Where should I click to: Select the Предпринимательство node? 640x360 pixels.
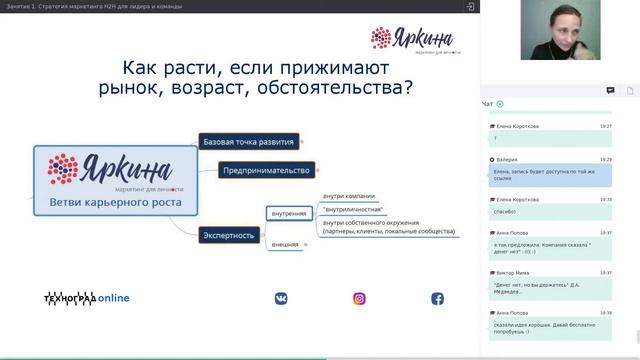pos(266,170)
